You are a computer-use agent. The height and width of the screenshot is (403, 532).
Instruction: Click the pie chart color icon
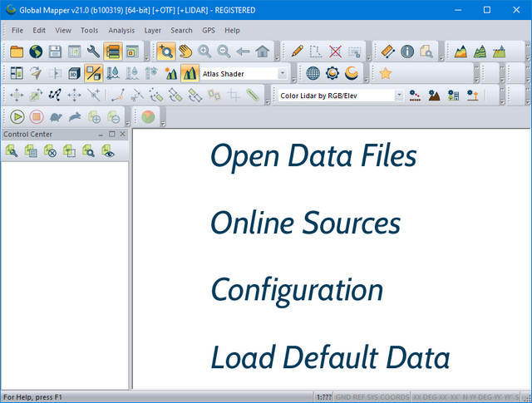(x=147, y=117)
